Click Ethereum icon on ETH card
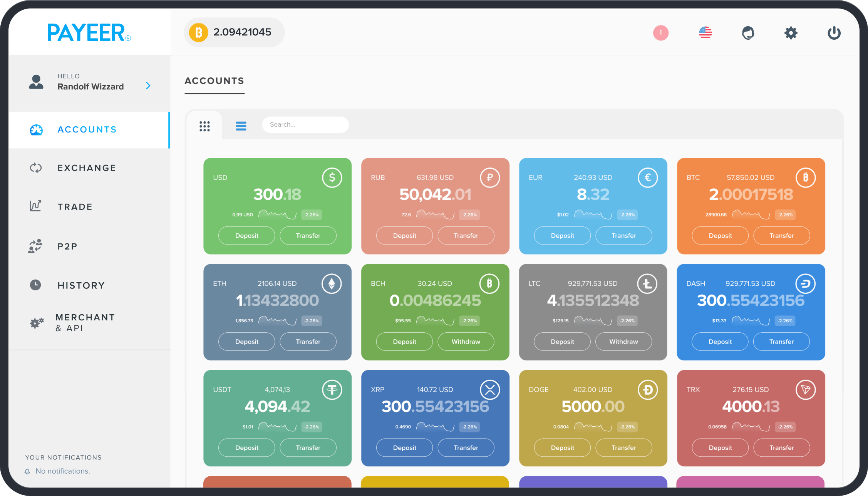Viewport: 868px width, 496px height. click(332, 284)
